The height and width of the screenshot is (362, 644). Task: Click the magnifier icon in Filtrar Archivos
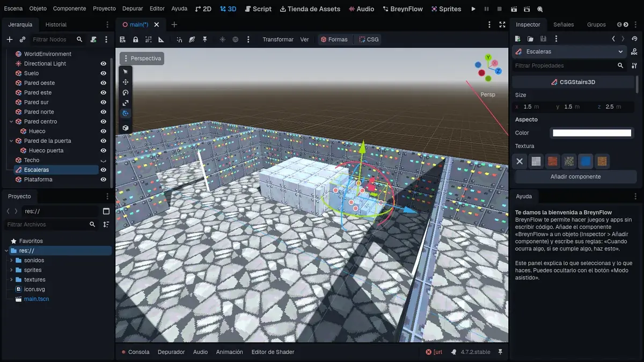pos(92,225)
